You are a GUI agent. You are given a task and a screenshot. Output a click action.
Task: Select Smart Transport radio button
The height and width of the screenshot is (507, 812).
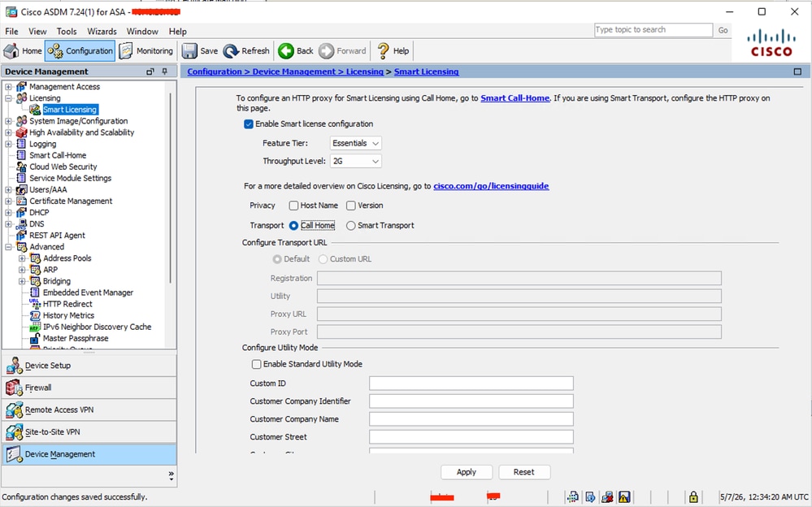[351, 226]
